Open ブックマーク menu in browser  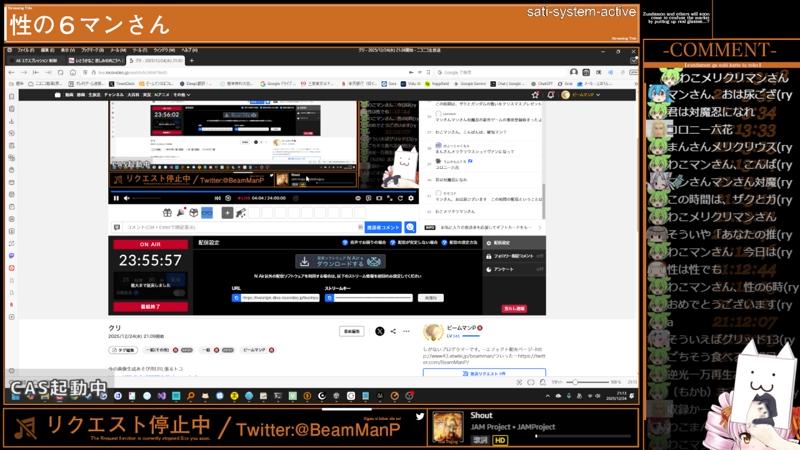click(x=92, y=50)
